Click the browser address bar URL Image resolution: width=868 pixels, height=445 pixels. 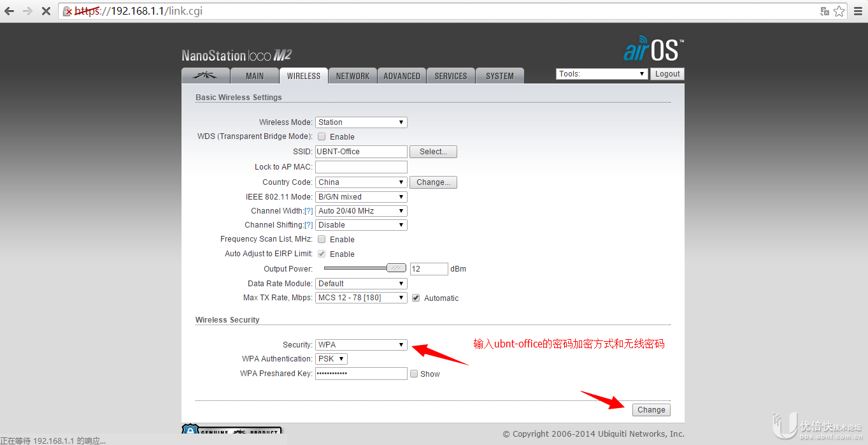coord(139,11)
